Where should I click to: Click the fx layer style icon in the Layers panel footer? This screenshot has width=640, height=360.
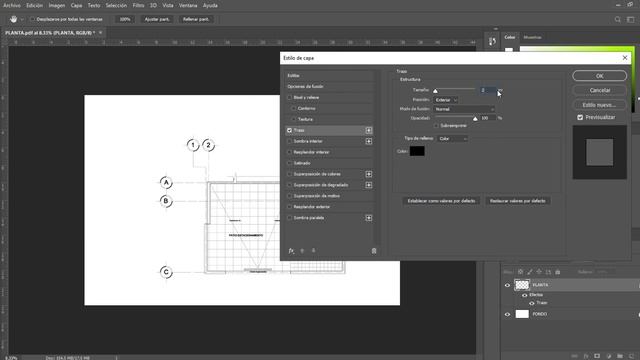coord(586,356)
